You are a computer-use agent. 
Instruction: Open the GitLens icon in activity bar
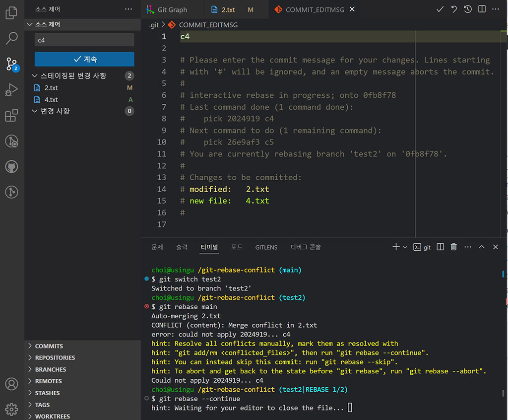tap(11, 141)
